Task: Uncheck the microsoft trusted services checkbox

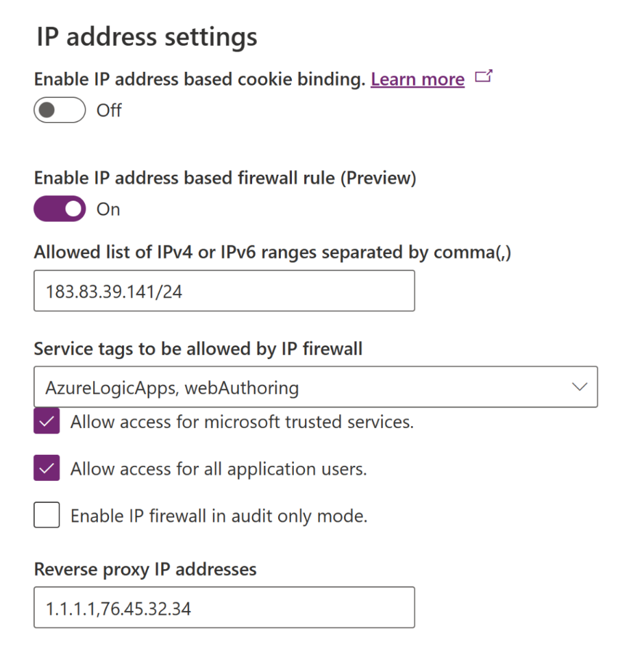Action: pos(47,421)
